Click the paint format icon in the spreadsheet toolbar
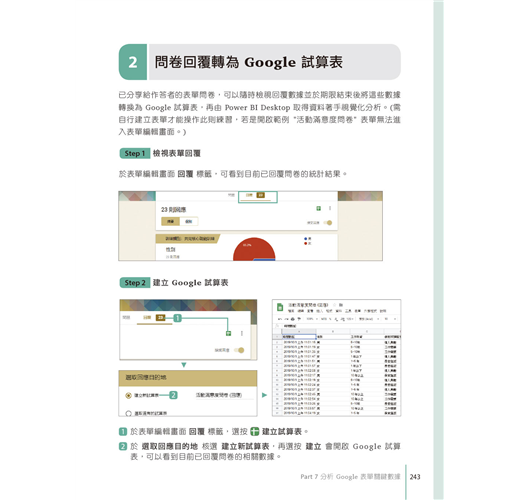The height and width of the screenshot is (500, 520). [299, 319]
